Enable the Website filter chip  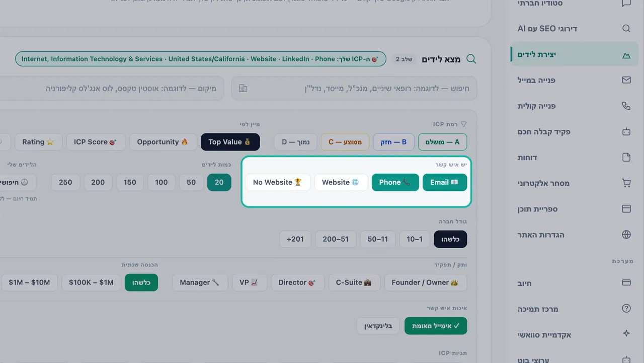[x=341, y=182]
